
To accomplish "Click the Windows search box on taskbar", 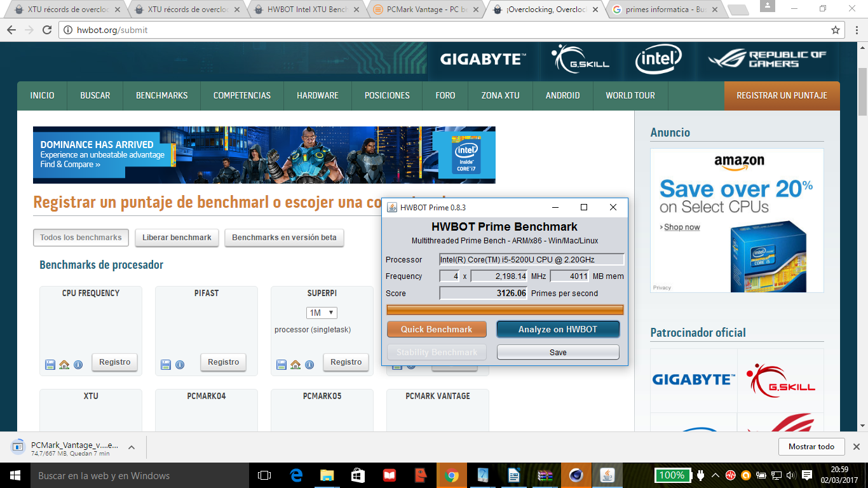I will click(139, 475).
